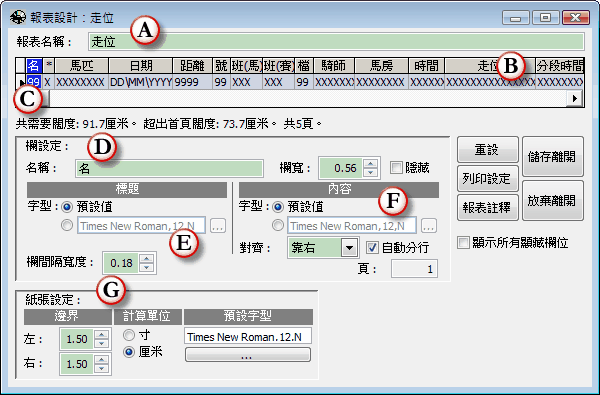Screen dimensions: 600x395
Task: Open the 對齊 alignment dropdown
Action: click(349, 248)
